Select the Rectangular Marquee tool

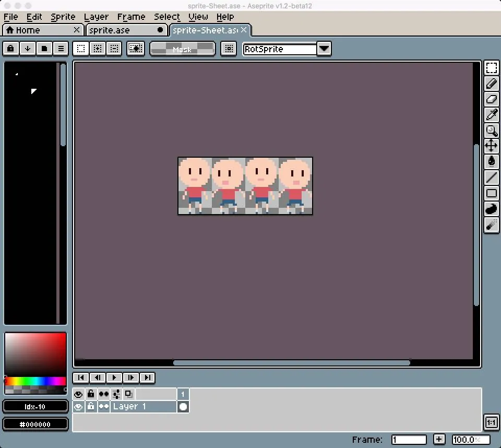(492, 68)
